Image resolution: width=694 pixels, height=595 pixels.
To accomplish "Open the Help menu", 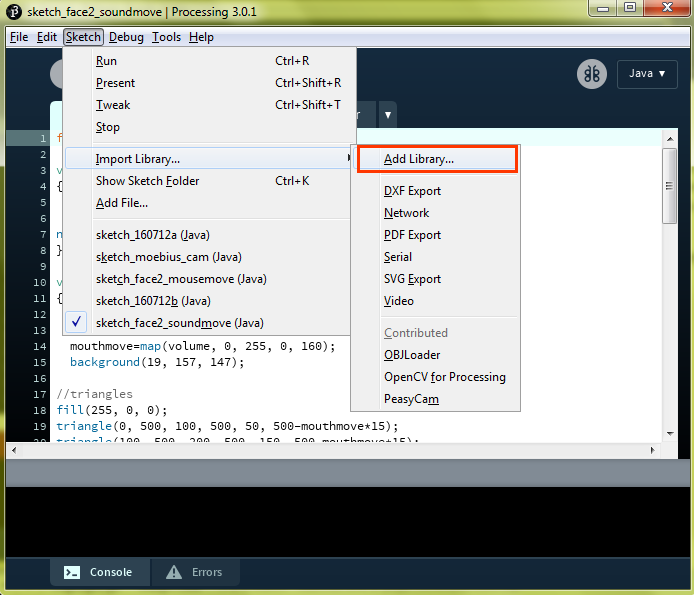I will tap(201, 37).
